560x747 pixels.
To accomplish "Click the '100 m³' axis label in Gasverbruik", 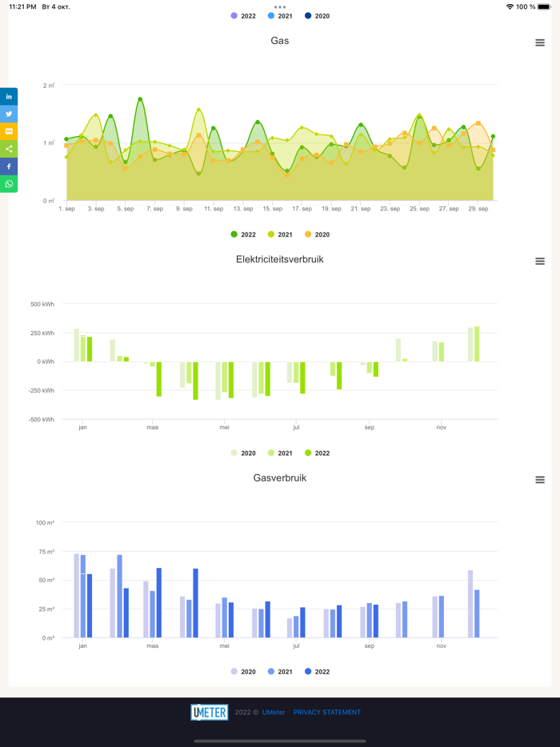I will [46, 522].
